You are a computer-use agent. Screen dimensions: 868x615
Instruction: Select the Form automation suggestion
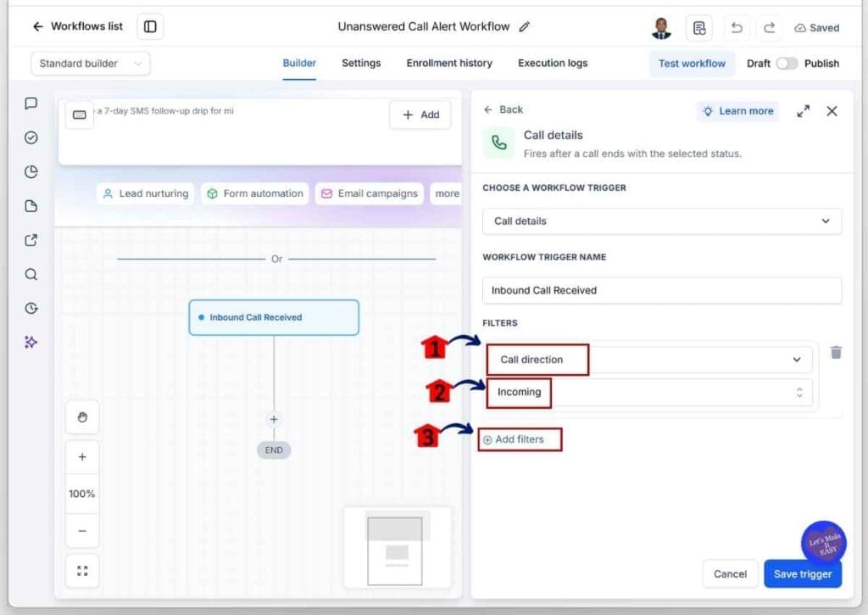(254, 193)
